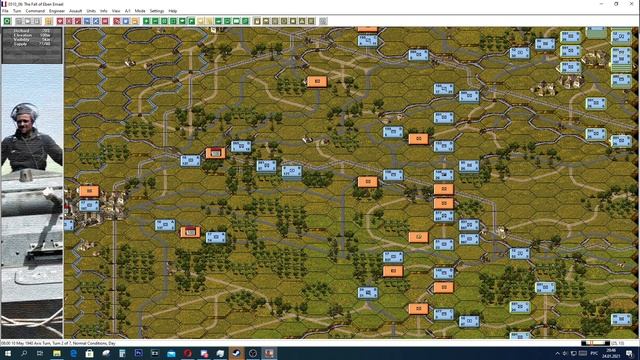Viewport: 640px width, 360px height.
Task: Open Windows taskbar search
Action: tap(24, 353)
